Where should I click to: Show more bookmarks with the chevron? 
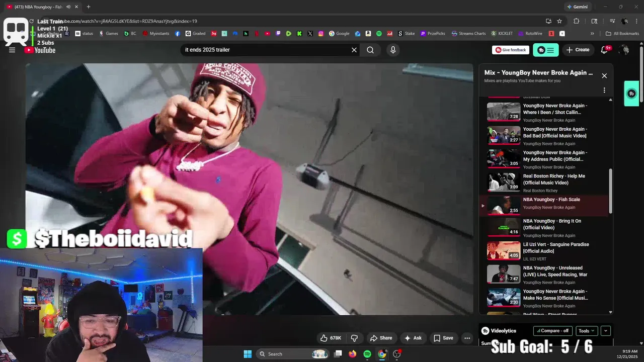coord(592,34)
